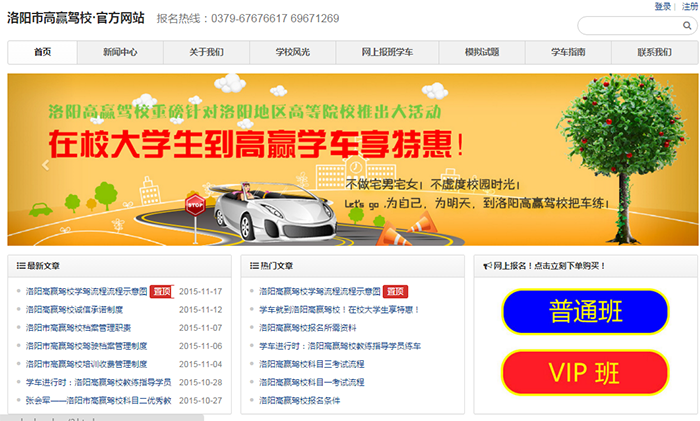This screenshot has height=421, width=700.
Task: Go to the 新闻中心 navigation tab
Action: click(x=120, y=52)
